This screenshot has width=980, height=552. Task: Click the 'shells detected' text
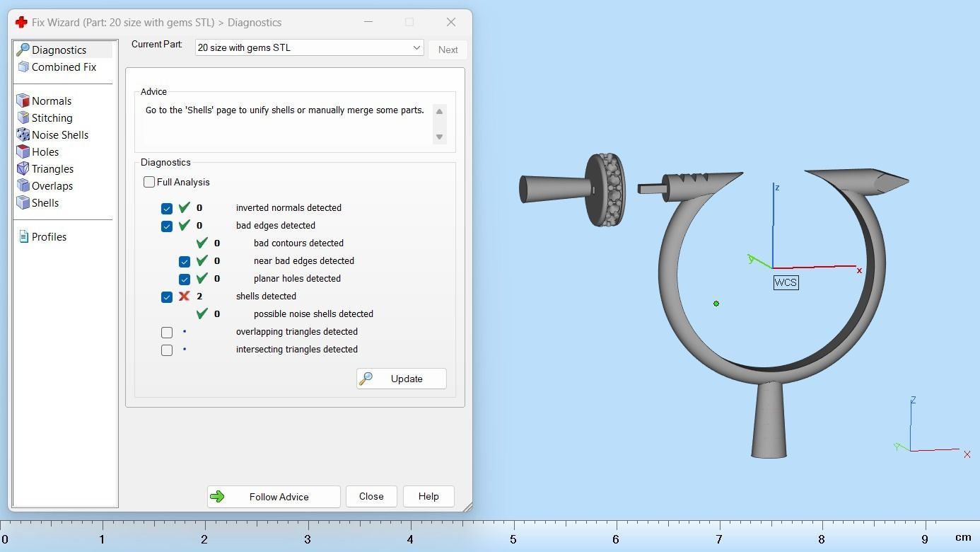[266, 296]
